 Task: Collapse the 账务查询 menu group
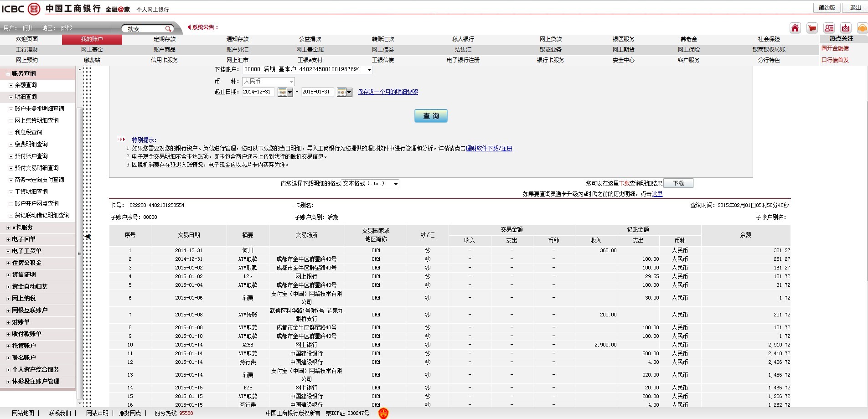[8, 73]
